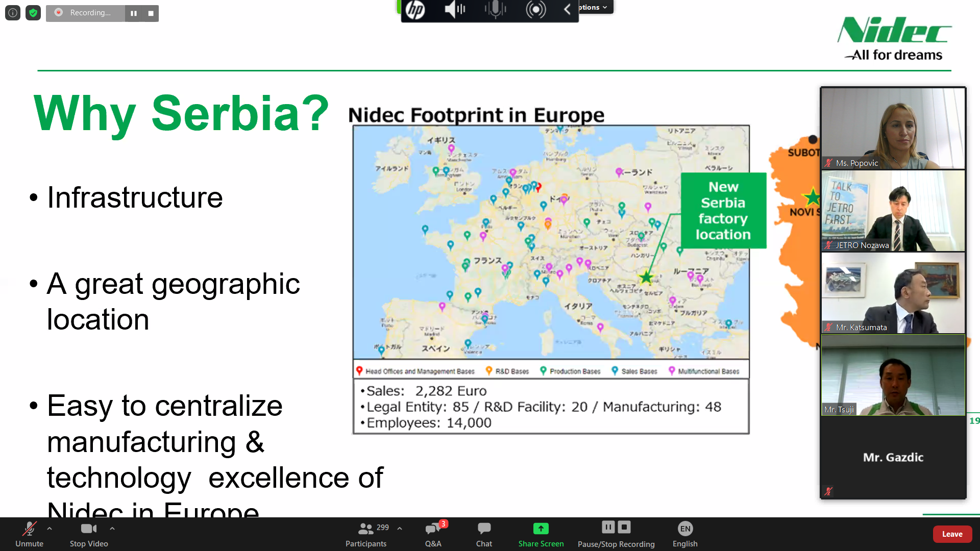Viewport: 980px width, 551px height.
Task: Toggle the microphone icon in the HP bar
Action: click(x=495, y=9)
